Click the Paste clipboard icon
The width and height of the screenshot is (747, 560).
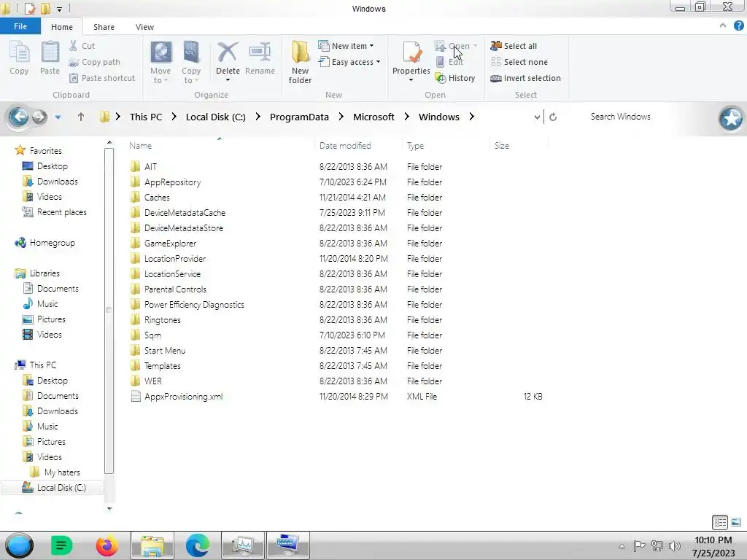coord(50,52)
